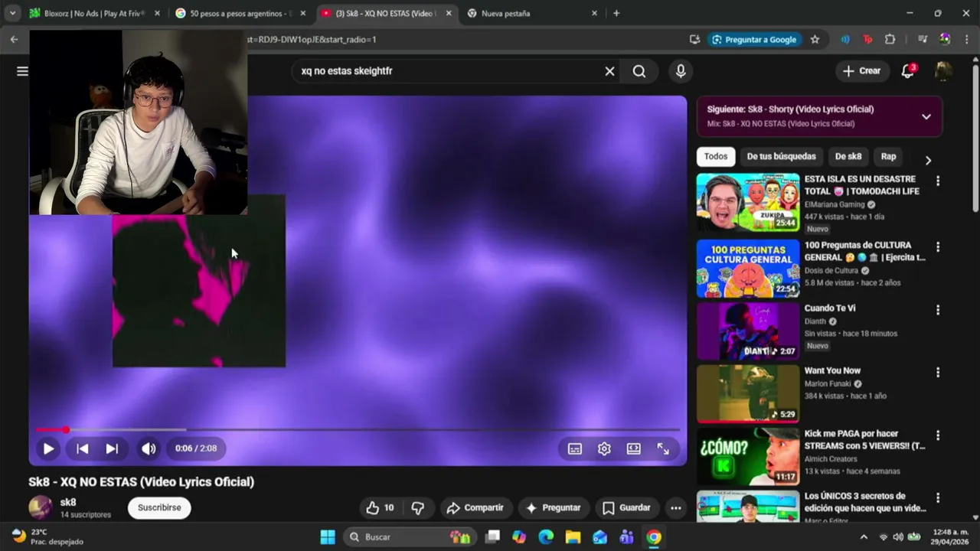
Task: Dislike the video
Action: (x=418, y=508)
